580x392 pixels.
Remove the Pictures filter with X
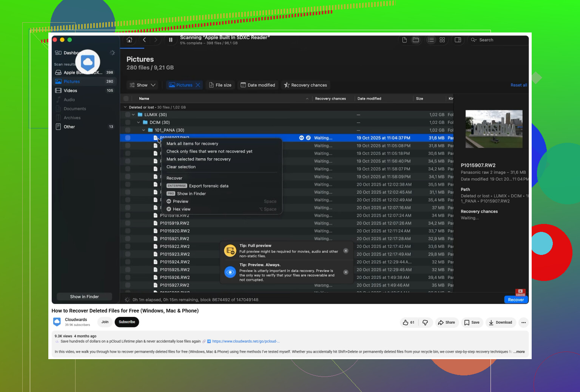pyautogui.click(x=198, y=85)
